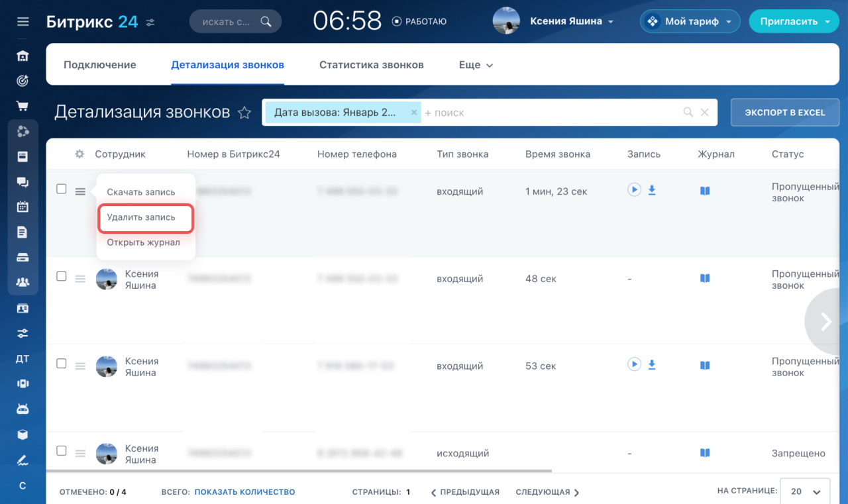The height and width of the screenshot is (504, 848).
Task: Open the contact card sidebar icon
Action: [x=23, y=308]
